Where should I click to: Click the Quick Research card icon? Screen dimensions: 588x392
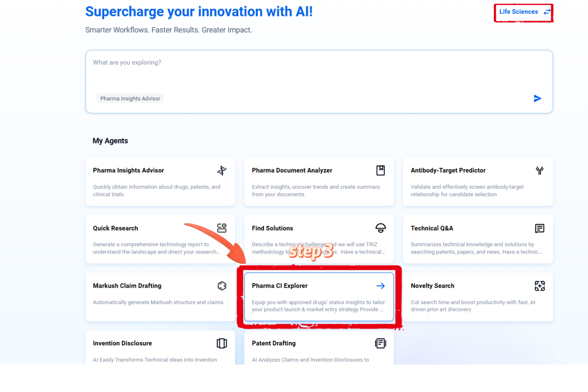[x=222, y=228]
